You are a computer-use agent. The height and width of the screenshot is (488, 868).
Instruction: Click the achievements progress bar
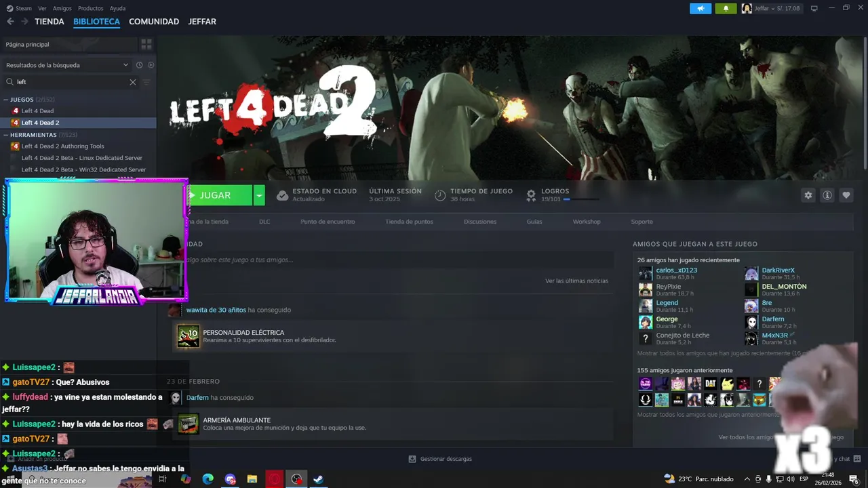coord(581,199)
